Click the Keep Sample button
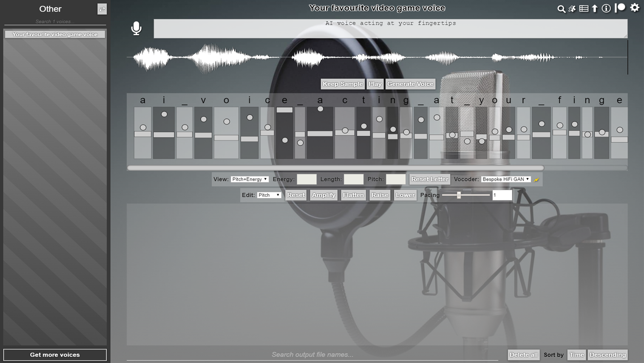This screenshot has width=644, height=363. click(x=343, y=84)
